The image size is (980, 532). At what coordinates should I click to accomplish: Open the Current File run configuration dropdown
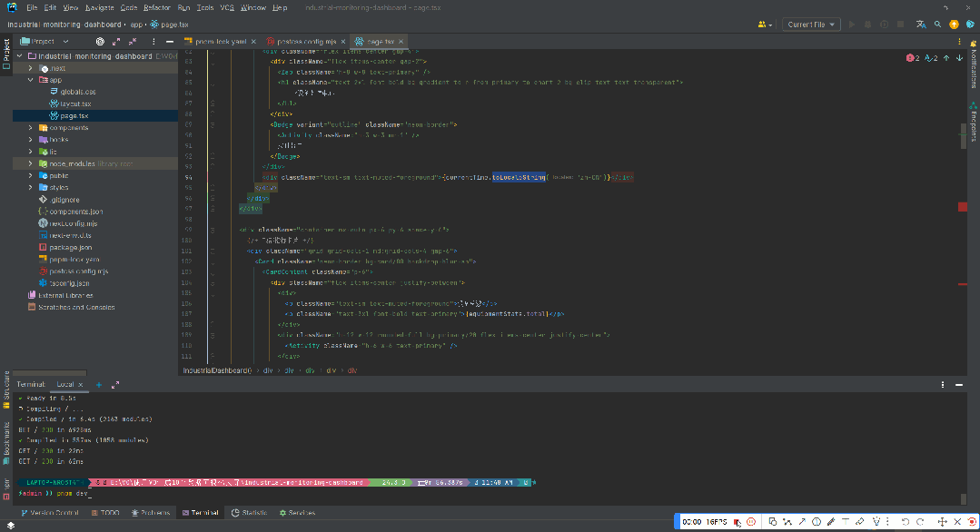coord(811,25)
